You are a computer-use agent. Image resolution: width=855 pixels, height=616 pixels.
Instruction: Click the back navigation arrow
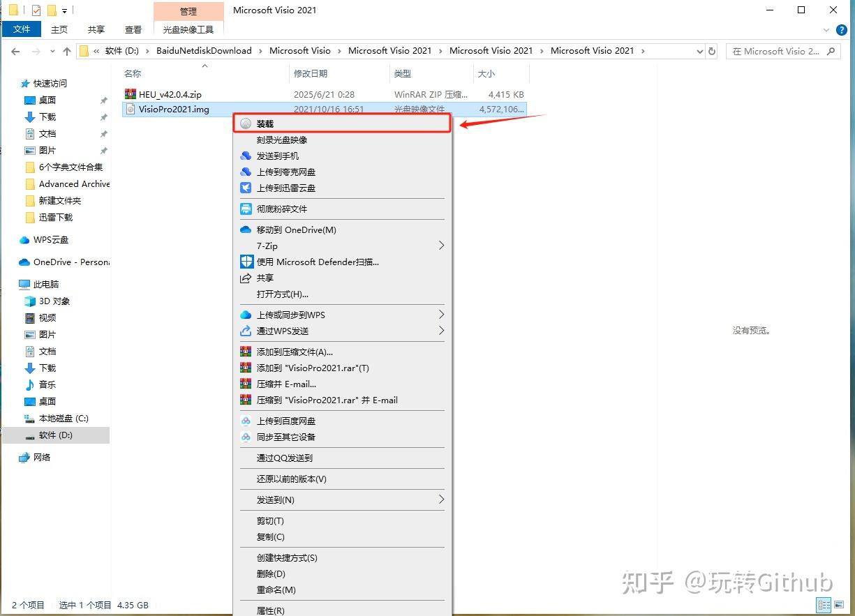pos(15,50)
